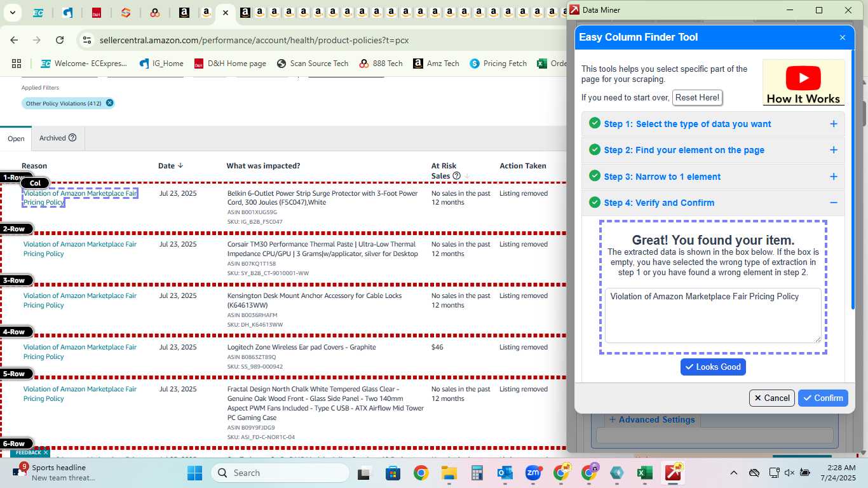868x488 pixels.
Task: Click inside the extracted data text box
Action: (x=713, y=316)
